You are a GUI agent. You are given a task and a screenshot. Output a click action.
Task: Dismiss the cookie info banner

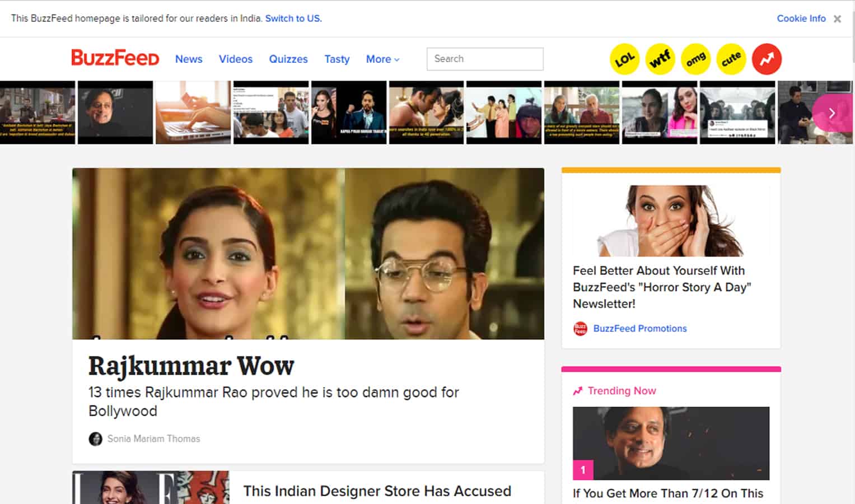pyautogui.click(x=837, y=19)
